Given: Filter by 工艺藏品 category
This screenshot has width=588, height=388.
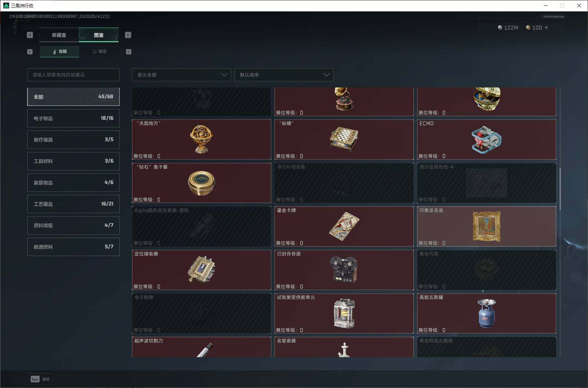Looking at the screenshot, I should [x=73, y=204].
